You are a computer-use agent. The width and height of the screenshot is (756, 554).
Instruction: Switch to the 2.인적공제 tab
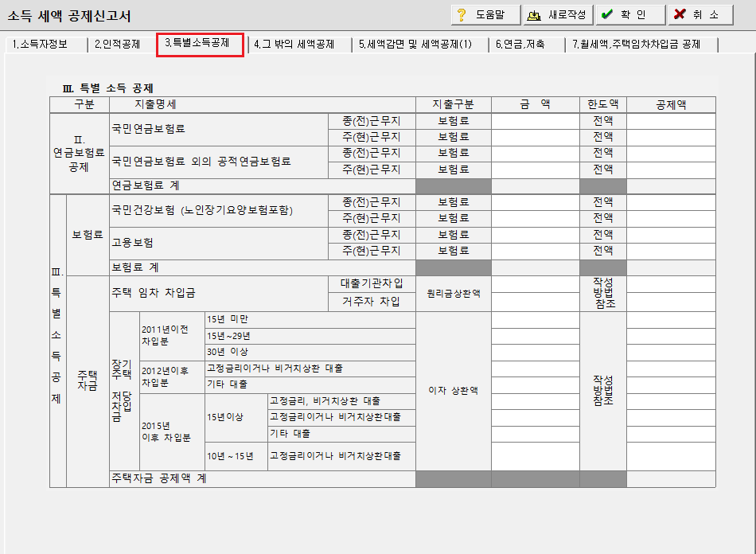pyautogui.click(x=118, y=45)
